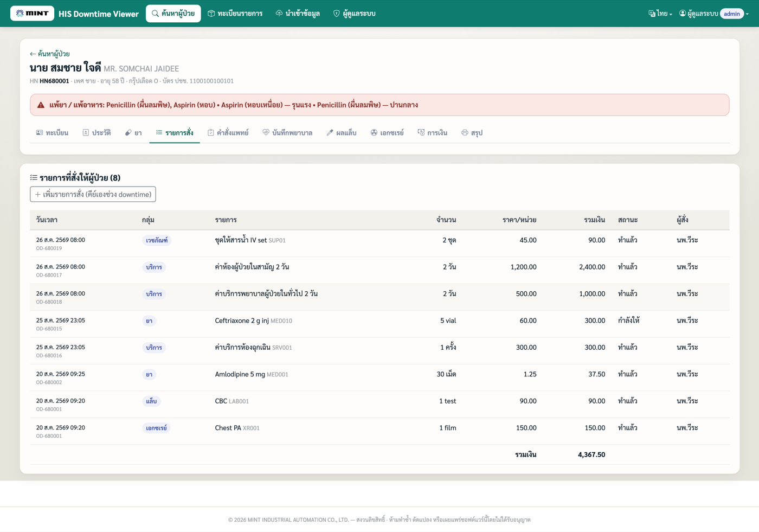Click the MINT logo
Image resolution: width=759 pixels, height=532 pixels.
point(32,14)
